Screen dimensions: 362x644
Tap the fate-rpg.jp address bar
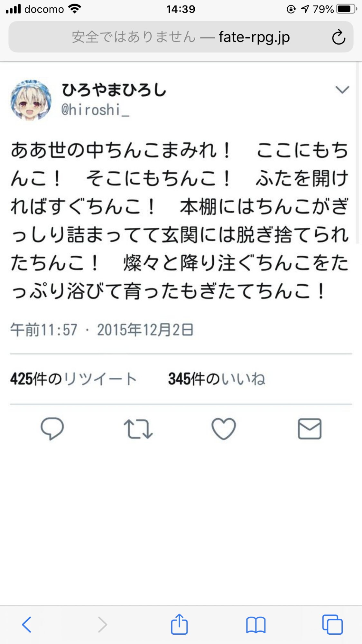181,37
